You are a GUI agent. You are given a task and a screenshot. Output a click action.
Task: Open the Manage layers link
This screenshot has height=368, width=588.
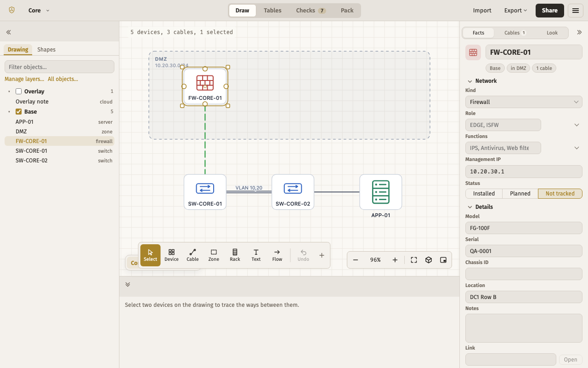tap(24, 79)
